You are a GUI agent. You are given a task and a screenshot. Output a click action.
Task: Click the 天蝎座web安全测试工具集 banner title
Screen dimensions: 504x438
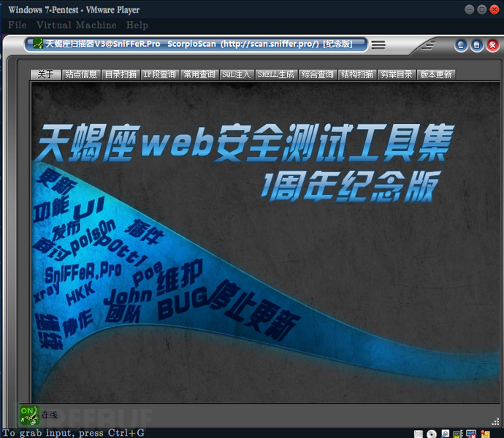point(244,143)
